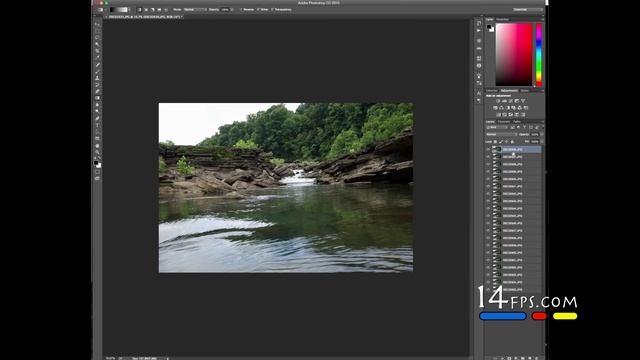The width and height of the screenshot is (640, 360).
Task: Select the Brush tool
Action: click(97, 71)
